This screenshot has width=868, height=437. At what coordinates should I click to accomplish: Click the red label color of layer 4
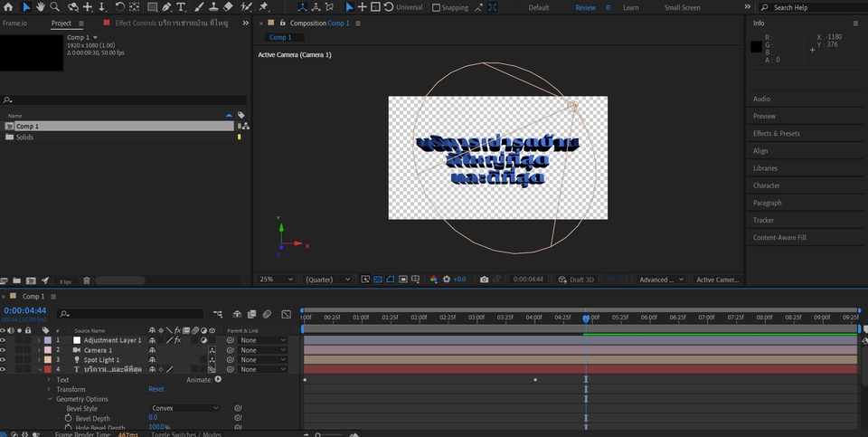[48, 369]
